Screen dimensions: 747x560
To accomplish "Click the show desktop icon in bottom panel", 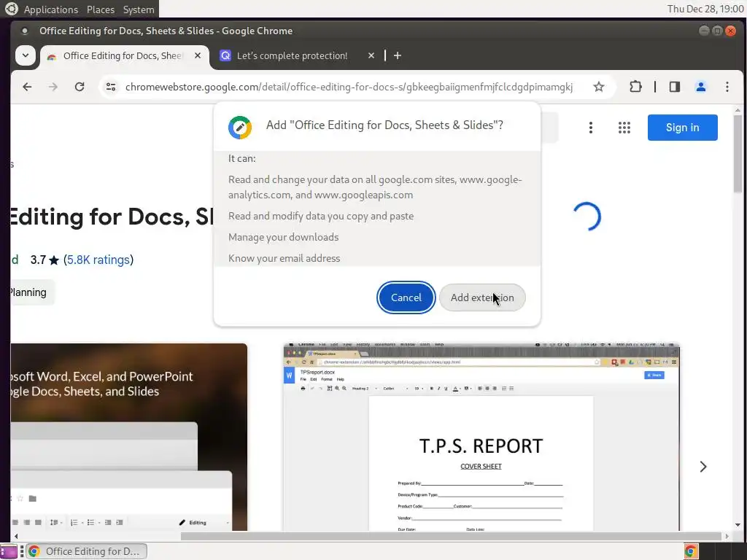I will coord(9,551).
